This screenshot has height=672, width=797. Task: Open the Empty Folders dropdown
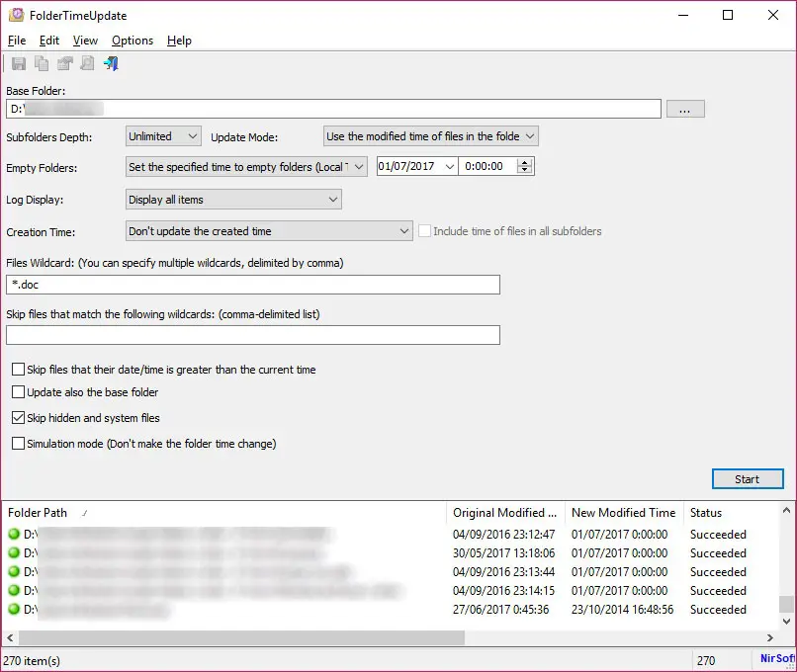tap(246, 167)
